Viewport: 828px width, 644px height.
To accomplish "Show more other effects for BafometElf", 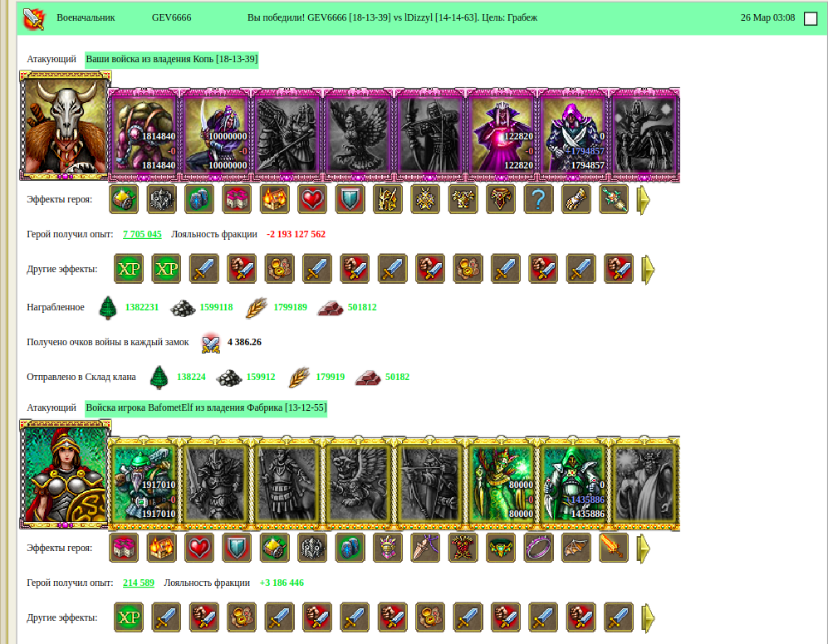I will click(x=648, y=617).
